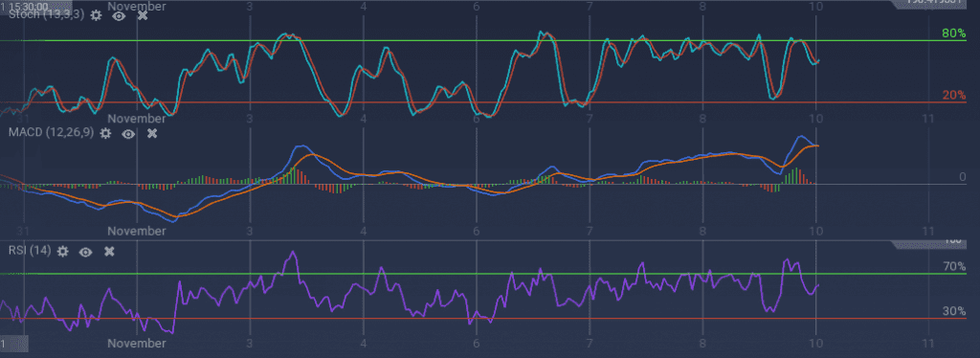980x358 pixels.
Task: Remove the RSI indicator with X
Action: click(109, 251)
